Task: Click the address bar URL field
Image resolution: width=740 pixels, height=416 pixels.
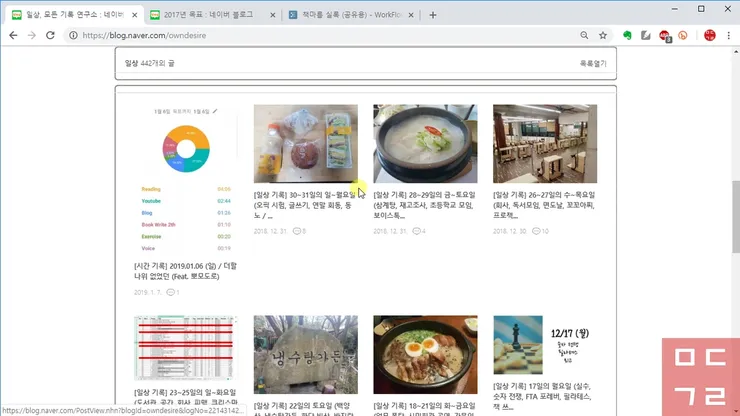Action: (326, 35)
